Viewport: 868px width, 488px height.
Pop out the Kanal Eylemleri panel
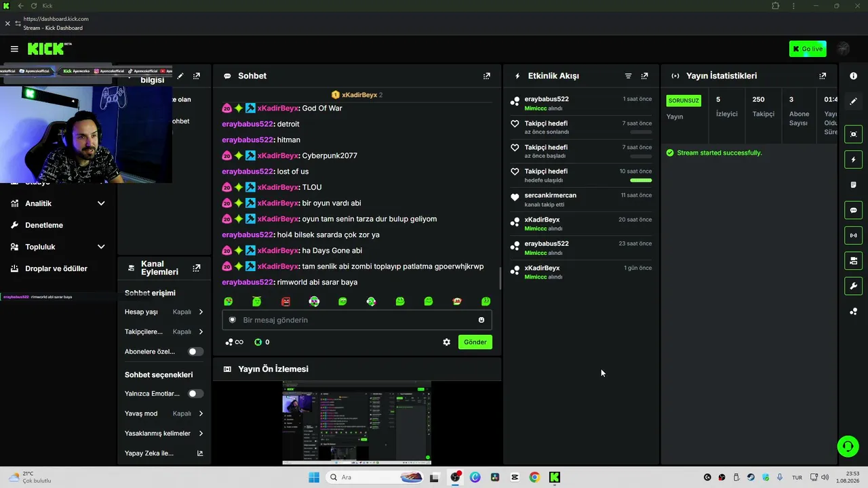(x=197, y=268)
